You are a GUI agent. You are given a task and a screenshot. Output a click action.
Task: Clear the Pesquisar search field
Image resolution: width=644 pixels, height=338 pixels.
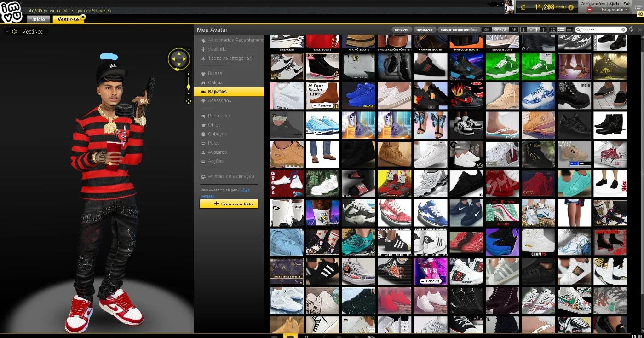pos(623,29)
